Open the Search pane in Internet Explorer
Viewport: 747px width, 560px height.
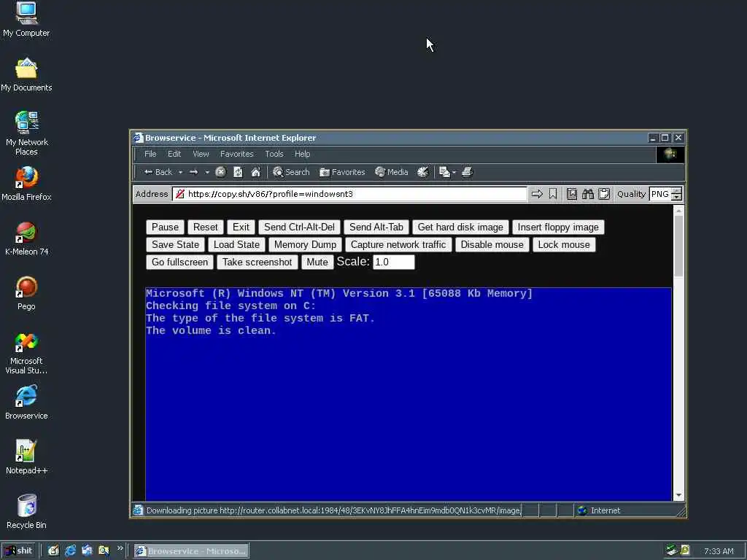[x=291, y=172]
